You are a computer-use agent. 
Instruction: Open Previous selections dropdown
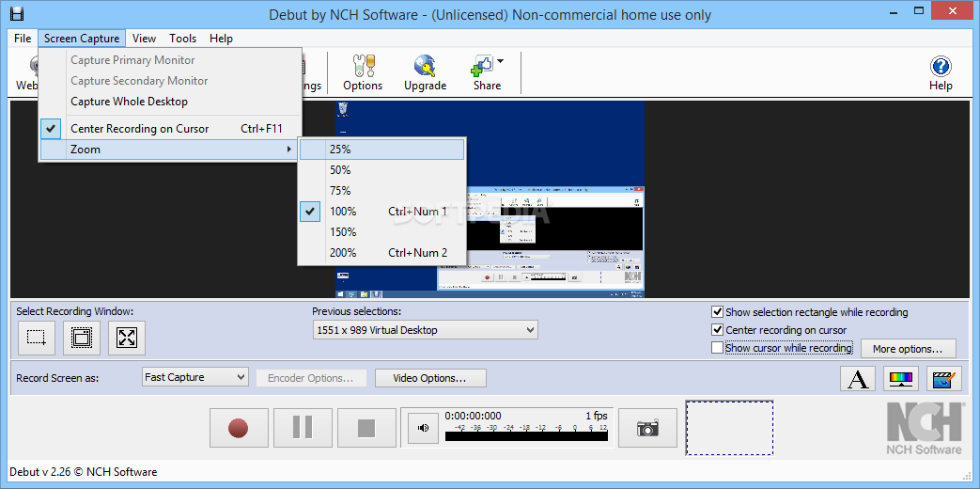(x=425, y=329)
